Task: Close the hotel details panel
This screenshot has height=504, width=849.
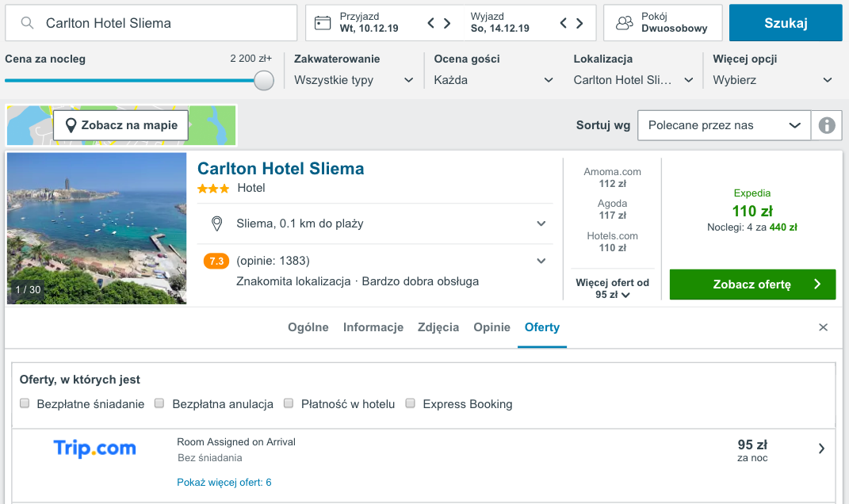Action: [x=823, y=327]
